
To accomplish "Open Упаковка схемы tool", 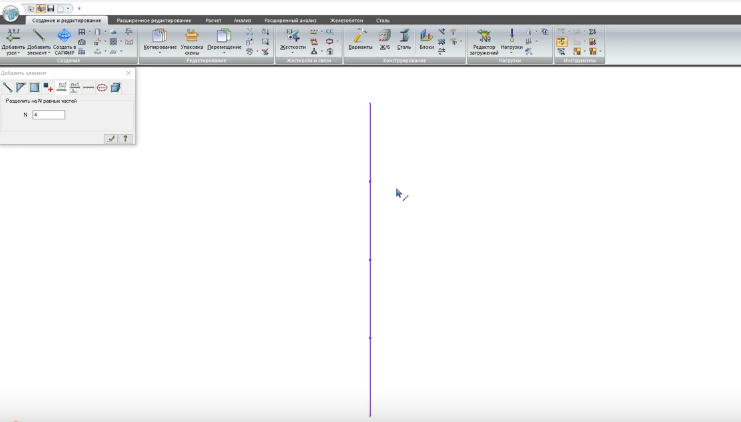I will 191,36.
